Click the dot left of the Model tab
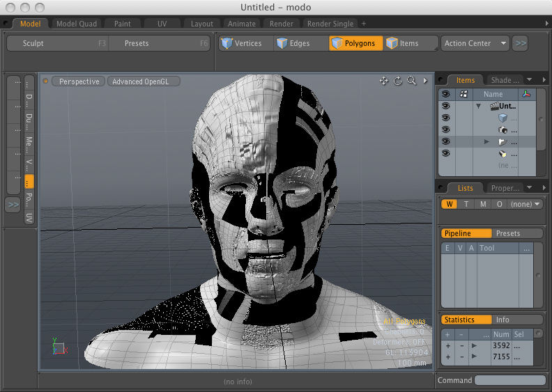The height and width of the screenshot is (392, 552). point(6,24)
